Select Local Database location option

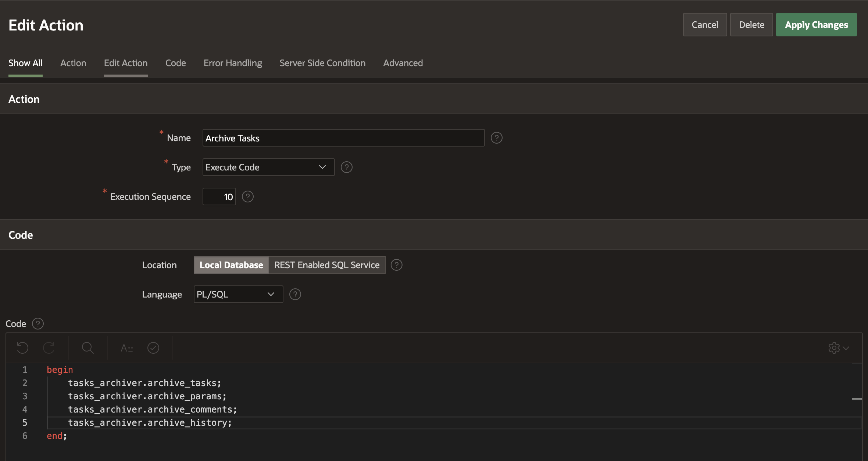click(231, 265)
